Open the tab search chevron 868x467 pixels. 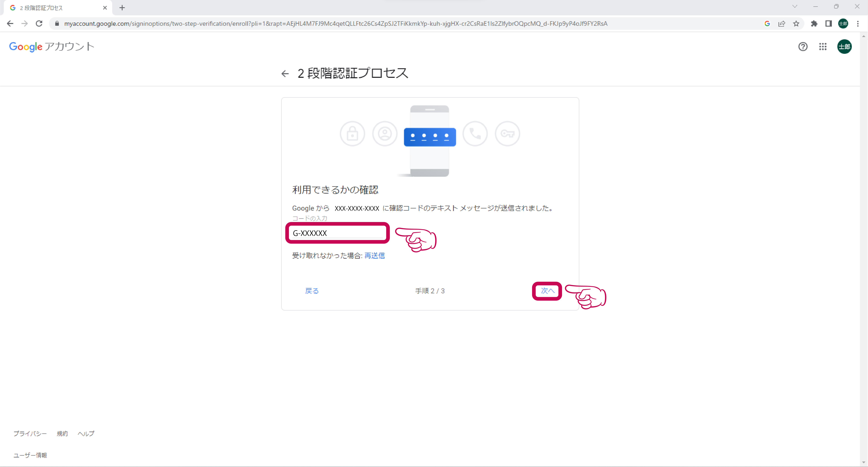tap(795, 6)
